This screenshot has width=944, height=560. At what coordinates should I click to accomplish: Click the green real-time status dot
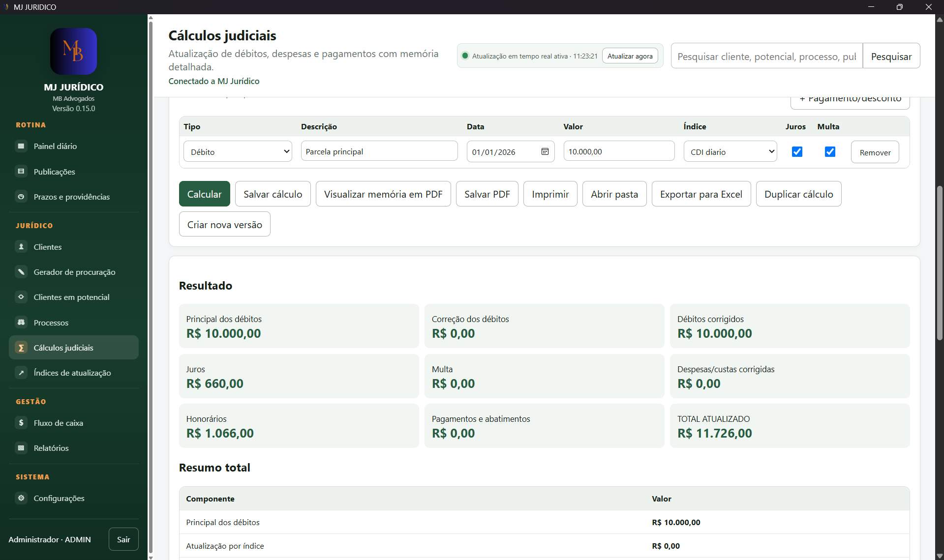tap(465, 56)
